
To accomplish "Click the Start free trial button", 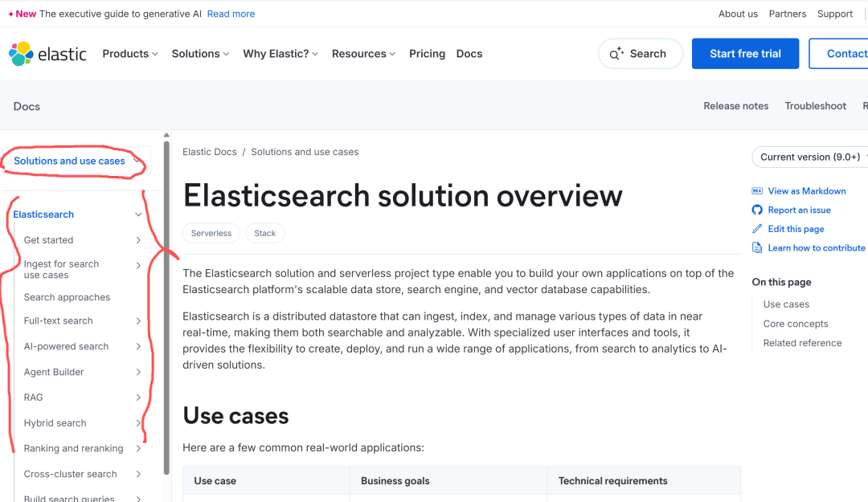I will pyautogui.click(x=745, y=54).
